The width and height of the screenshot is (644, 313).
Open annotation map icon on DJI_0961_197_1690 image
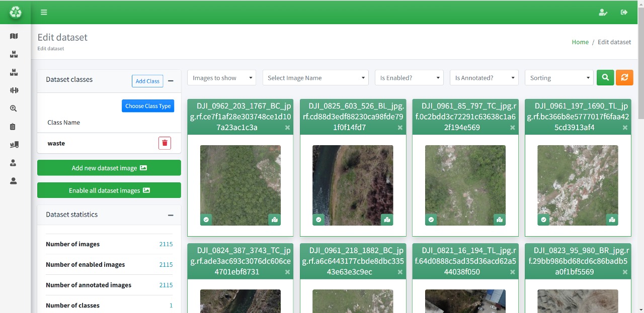[612, 220]
